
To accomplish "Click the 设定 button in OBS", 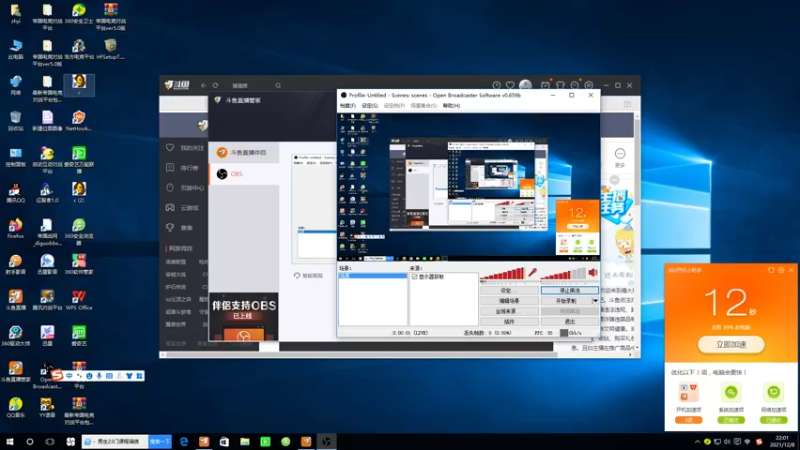I will (x=509, y=290).
